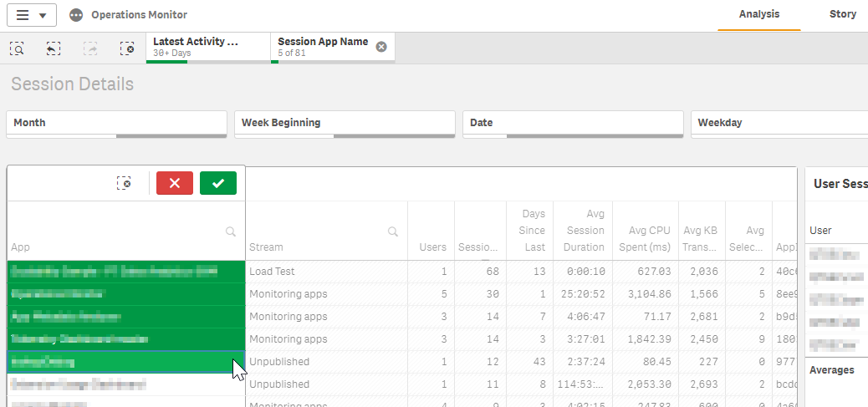
Task: Open the Latest Activity selection item
Action: (208, 47)
